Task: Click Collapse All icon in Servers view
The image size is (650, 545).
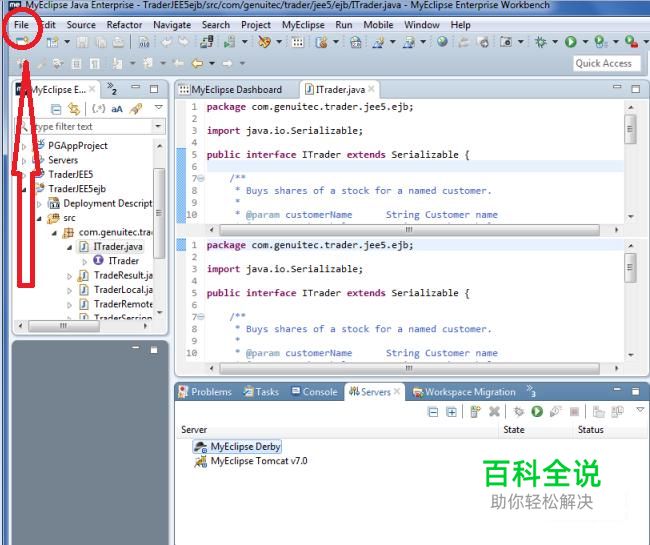Action: (433, 411)
